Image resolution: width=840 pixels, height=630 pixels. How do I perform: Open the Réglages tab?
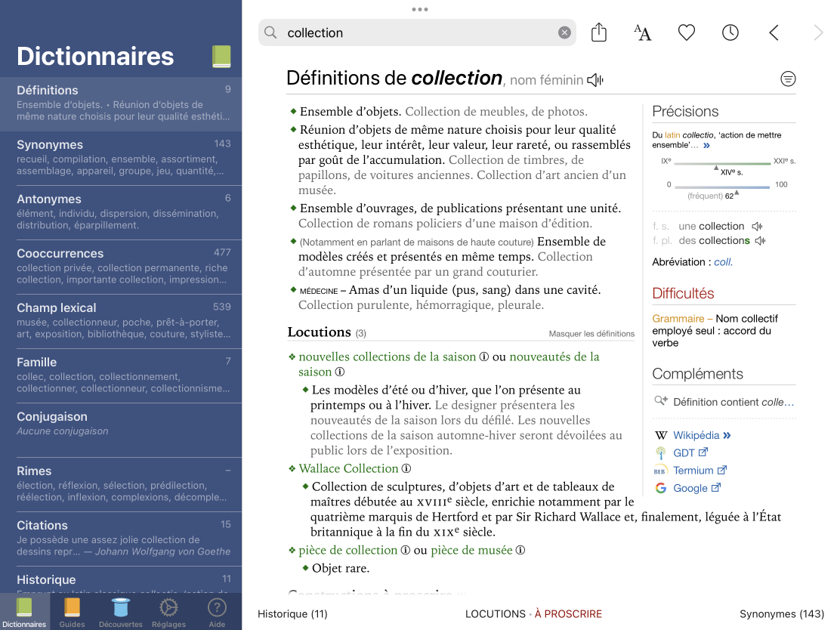(x=168, y=612)
